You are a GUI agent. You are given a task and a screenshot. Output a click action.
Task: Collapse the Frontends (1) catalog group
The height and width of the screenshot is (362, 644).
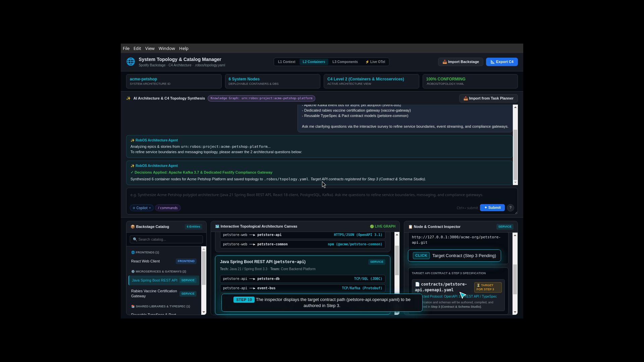tap(145, 252)
